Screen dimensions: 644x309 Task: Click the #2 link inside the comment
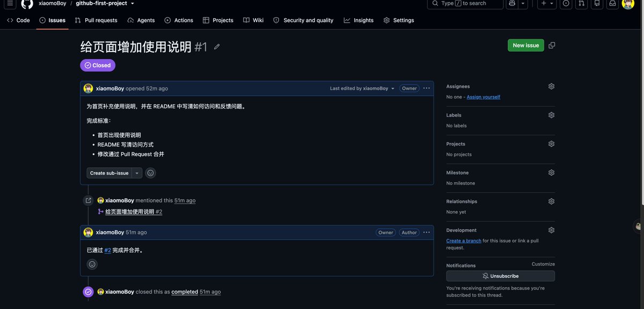point(108,250)
